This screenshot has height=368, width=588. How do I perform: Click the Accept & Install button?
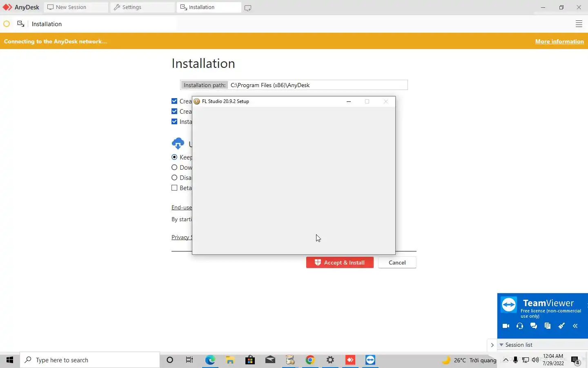(340, 263)
